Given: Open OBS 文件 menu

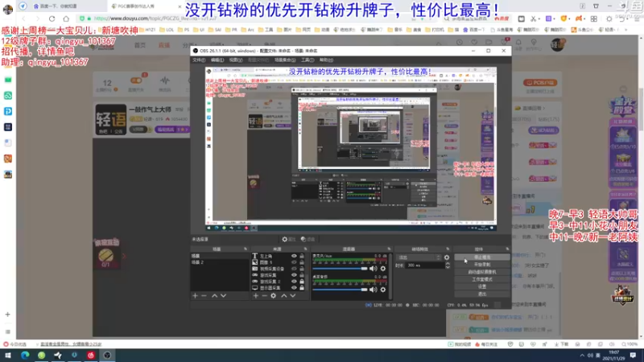Looking at the screenshot, I should [x=199, y=60].
